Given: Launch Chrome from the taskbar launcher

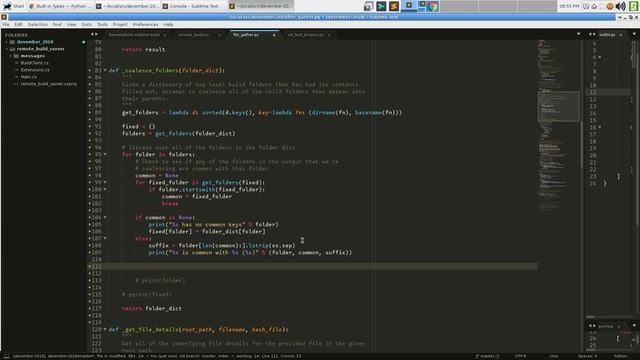Looking at the screenshot, I should (x=433, y=6).
